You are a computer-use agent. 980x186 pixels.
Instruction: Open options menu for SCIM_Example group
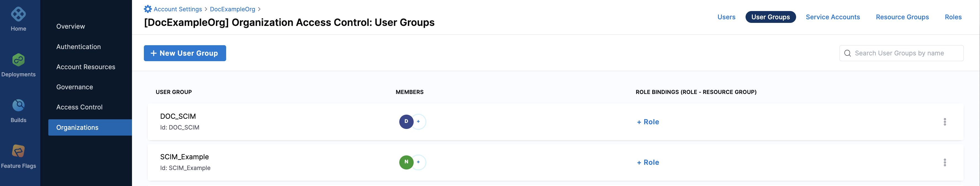click(945, 163)
